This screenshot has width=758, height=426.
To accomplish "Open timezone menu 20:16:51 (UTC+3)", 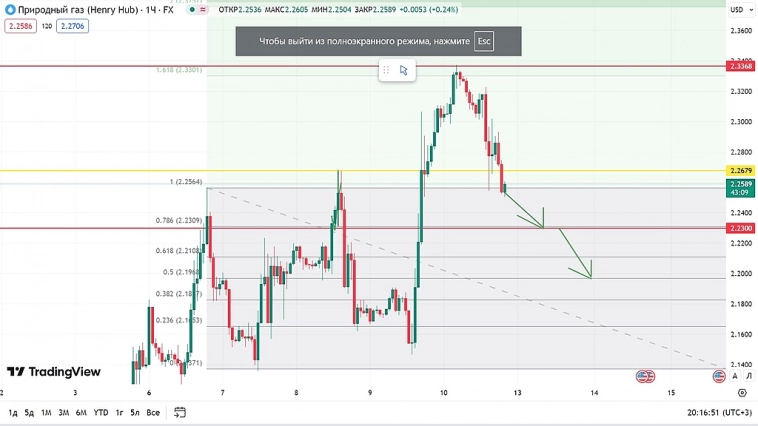I will [x=719, y=412].
